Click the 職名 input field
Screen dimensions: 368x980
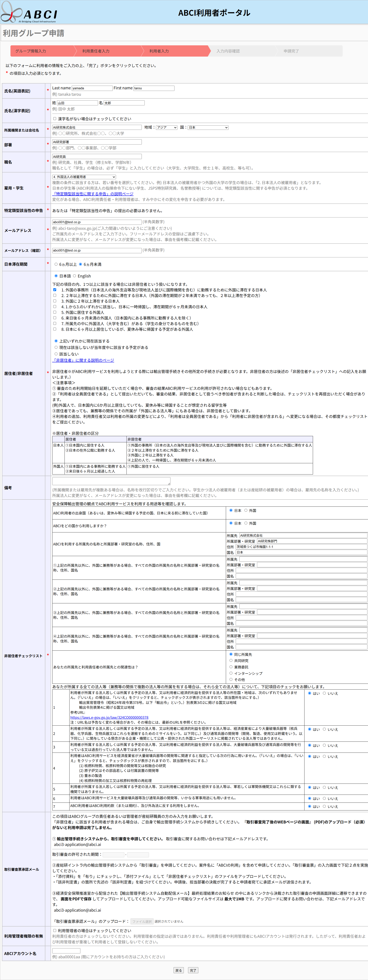click(x=97, y=156)
